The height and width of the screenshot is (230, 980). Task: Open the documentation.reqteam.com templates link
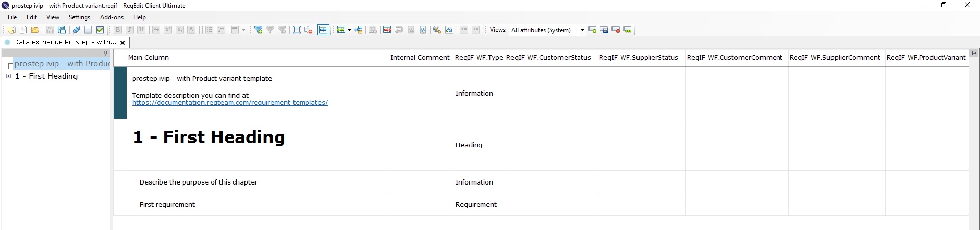tap(230, 103)
